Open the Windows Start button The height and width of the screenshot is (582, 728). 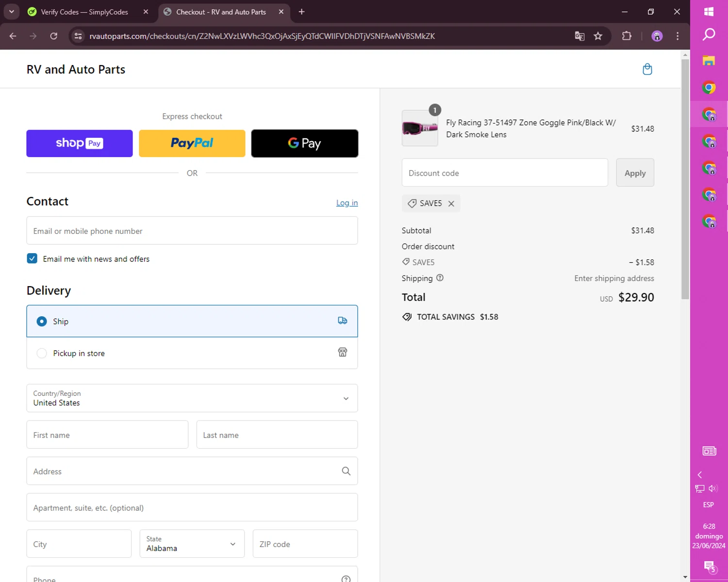[x=709, y=12]
